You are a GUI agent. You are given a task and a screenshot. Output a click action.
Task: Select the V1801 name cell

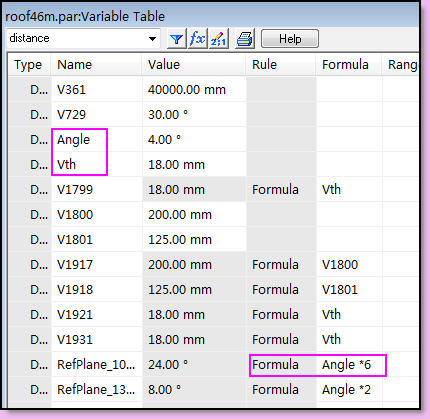pyautogui.click(x=96, y=240)
